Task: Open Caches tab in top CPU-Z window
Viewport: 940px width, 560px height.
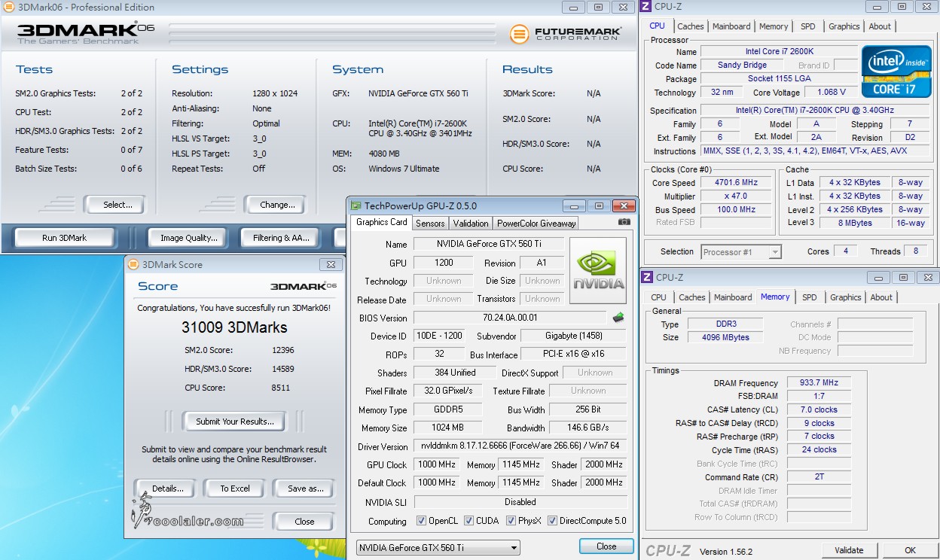Action: click(691, 26)
